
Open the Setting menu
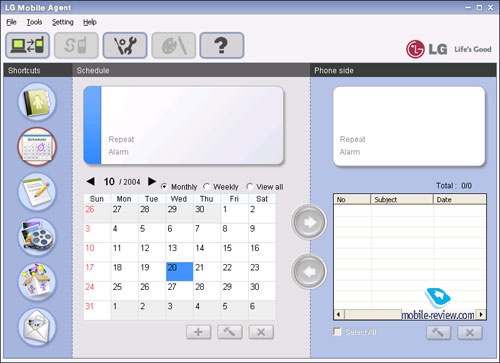(63, 22)
